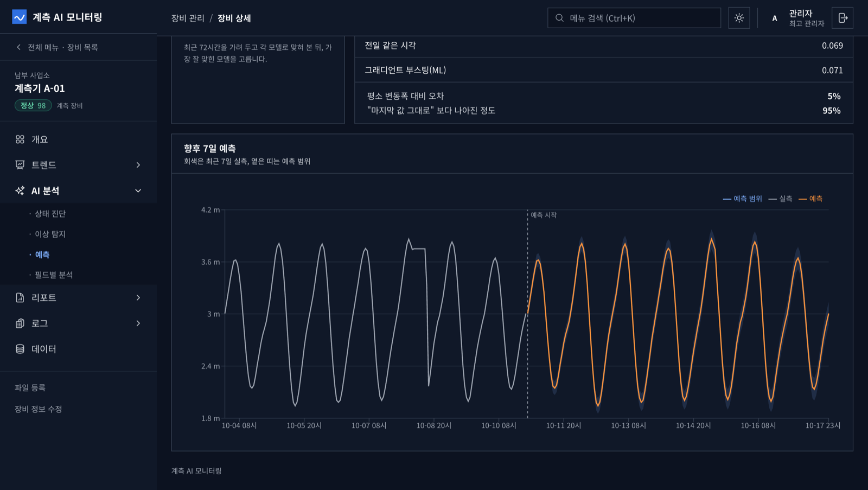Expand the 트렌드 menu chevron

(x=138, y=165)
